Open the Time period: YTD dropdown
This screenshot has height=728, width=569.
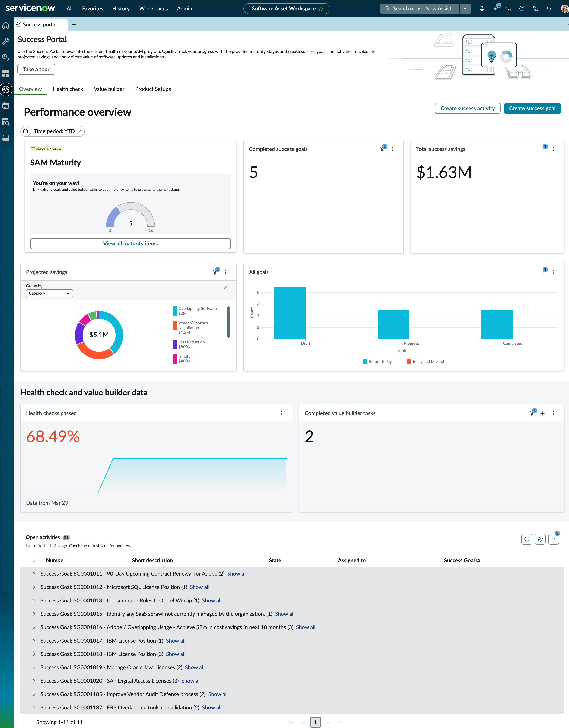pos(53,131)
